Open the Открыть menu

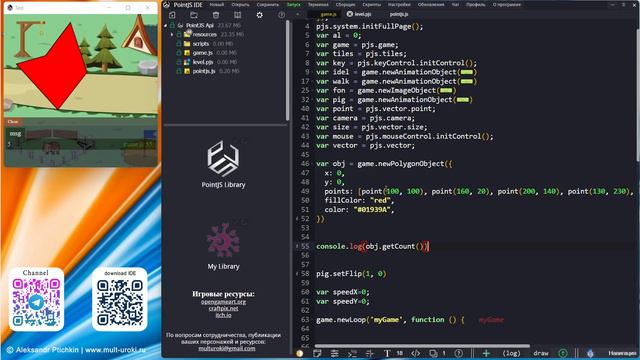pos(240,4)
